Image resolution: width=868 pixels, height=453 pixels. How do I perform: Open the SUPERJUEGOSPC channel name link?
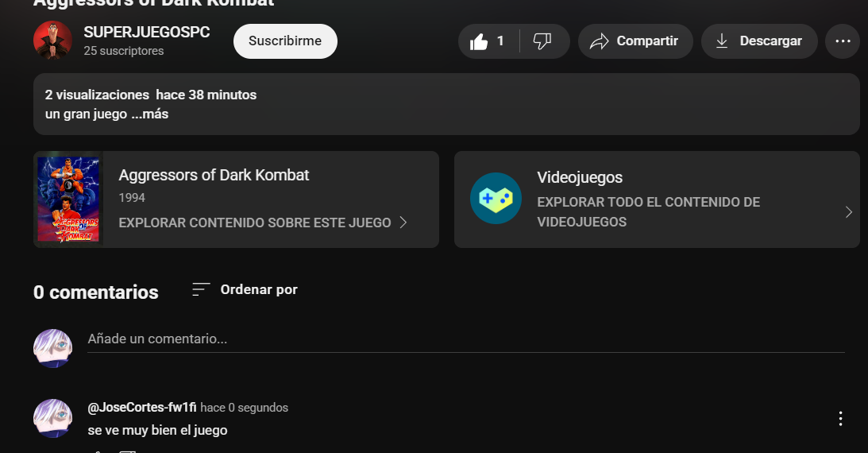coord(147,33)
